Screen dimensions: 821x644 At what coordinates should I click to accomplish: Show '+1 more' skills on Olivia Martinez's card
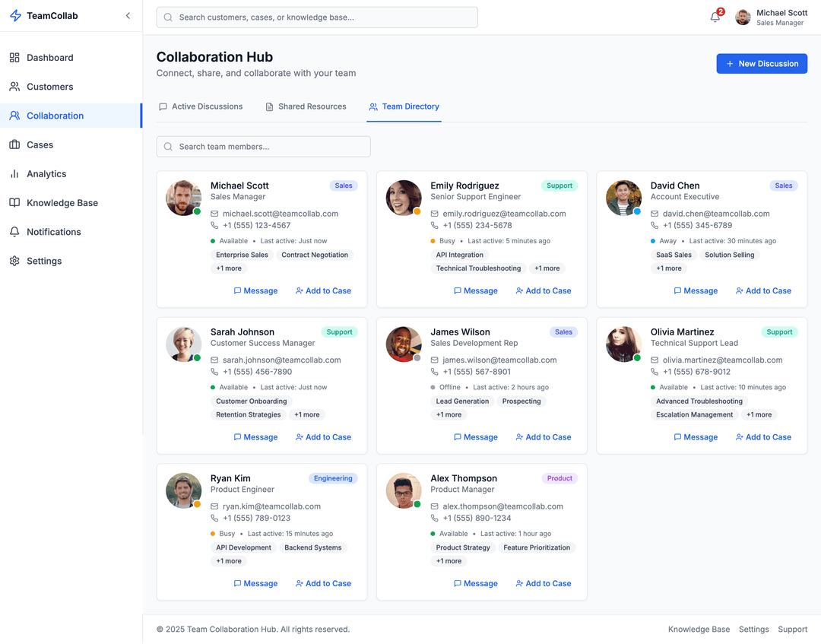759,415
